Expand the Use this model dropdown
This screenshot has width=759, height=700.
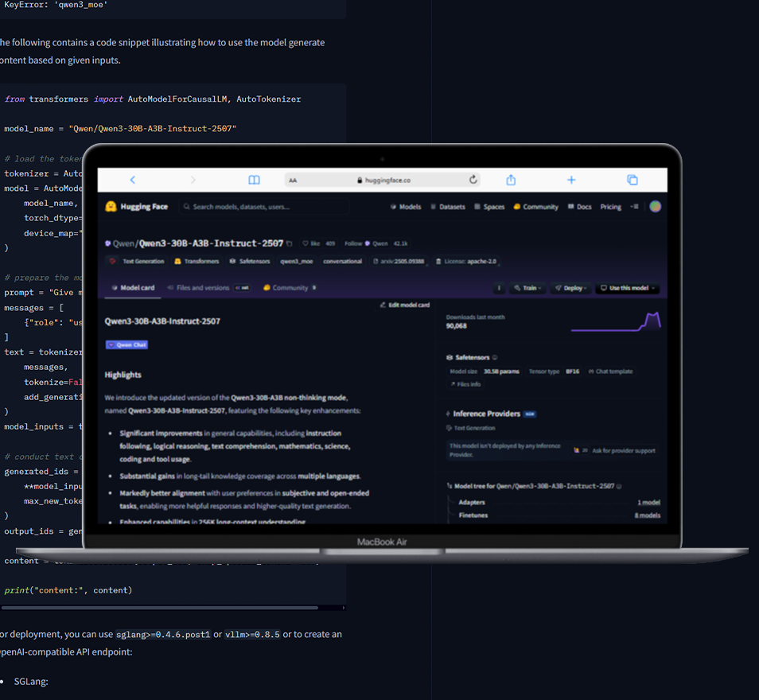pos(628,288)
